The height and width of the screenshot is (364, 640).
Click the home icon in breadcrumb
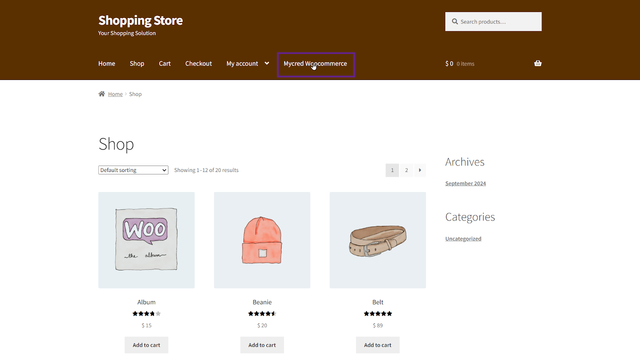coord(102,94)
